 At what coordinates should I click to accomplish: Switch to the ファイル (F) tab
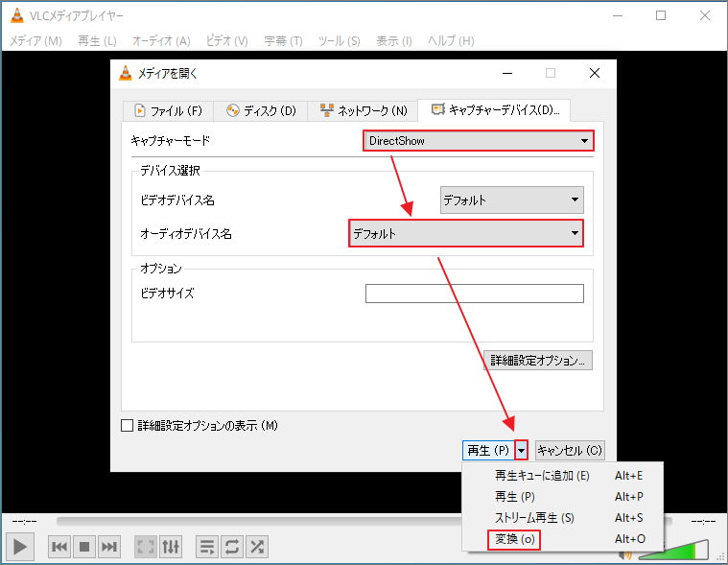pyautogui.click(x=168, y=110)
